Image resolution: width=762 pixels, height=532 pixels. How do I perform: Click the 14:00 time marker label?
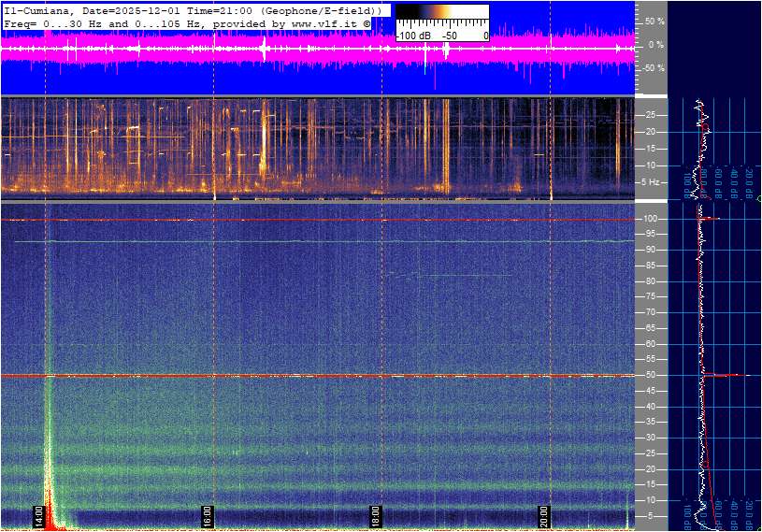pyautogui.click(x=38, y=516)
